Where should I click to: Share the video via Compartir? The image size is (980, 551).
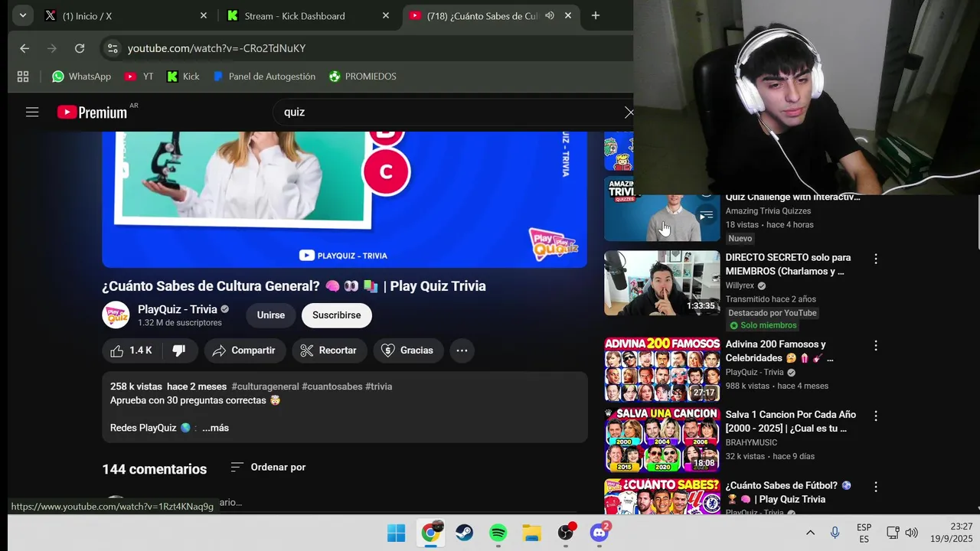(x=244, y=350)
